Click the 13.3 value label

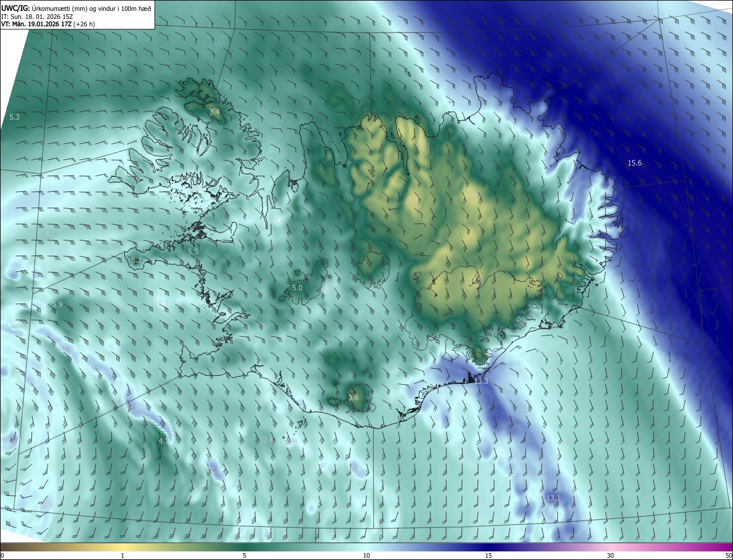(481, 381)
